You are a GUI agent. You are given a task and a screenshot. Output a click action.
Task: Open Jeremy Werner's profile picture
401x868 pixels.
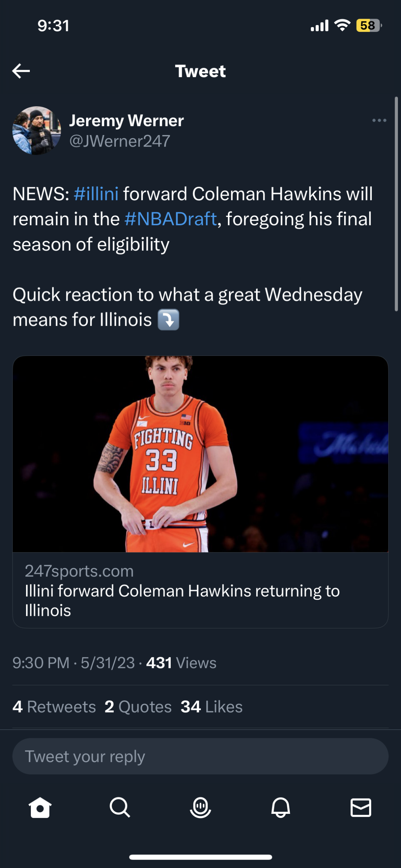tap(36, 131)
